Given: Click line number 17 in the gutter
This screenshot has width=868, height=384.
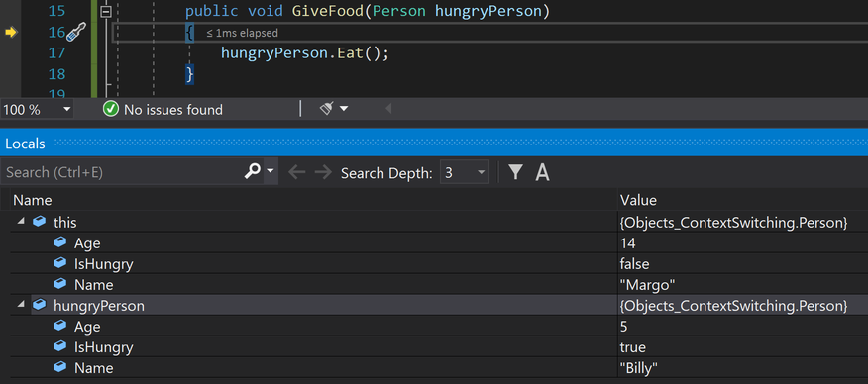Looking at the screenshot, I should click(57, 53).
